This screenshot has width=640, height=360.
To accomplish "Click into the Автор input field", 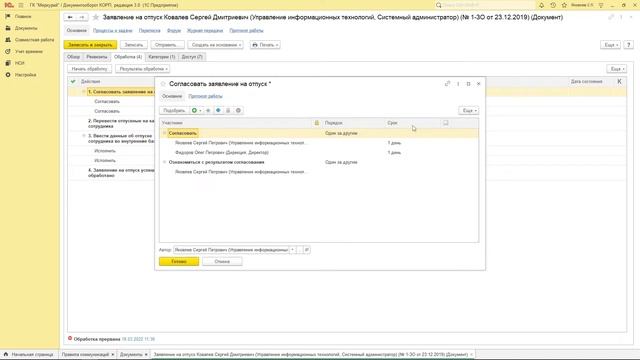I will [x=231, y=250].
